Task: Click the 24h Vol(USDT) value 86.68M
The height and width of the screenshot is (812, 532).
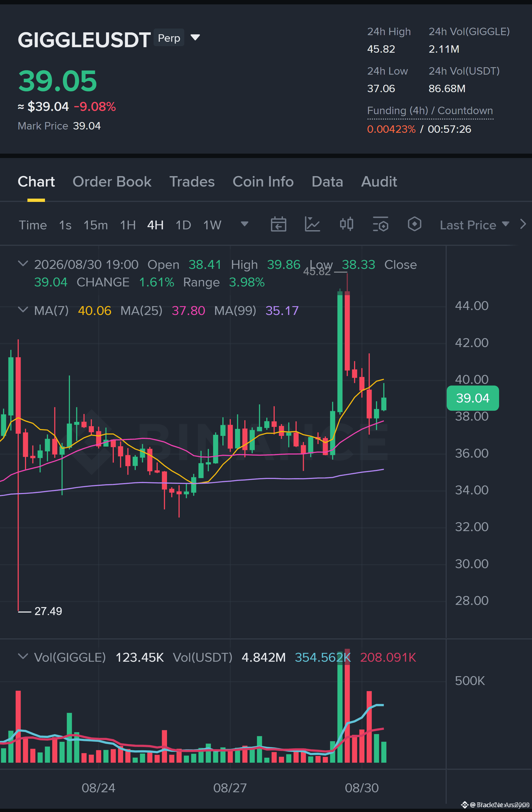Action: point(447,89)
